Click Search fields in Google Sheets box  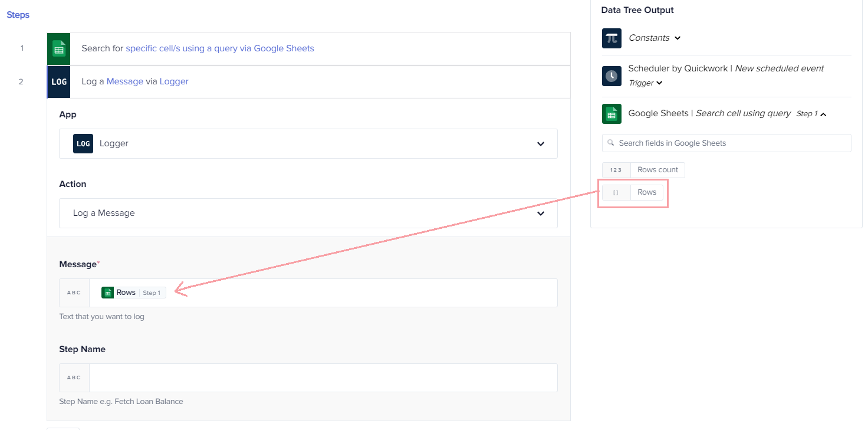pos(726,143)
